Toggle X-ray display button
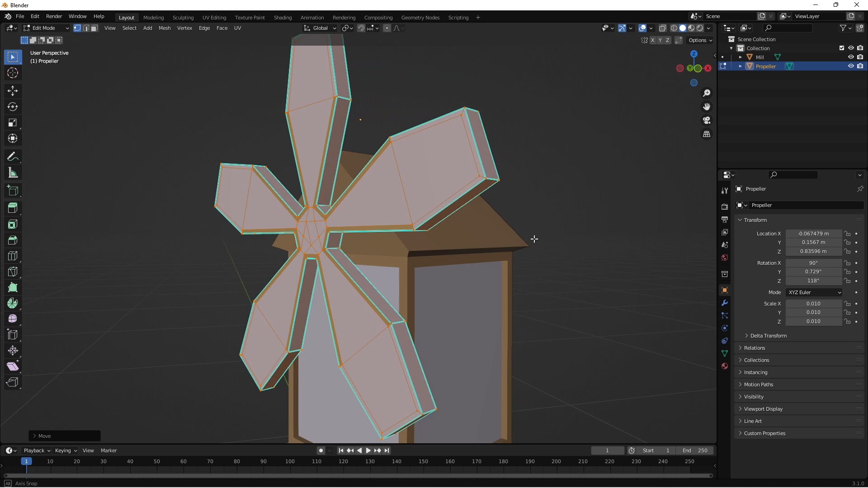868x488 pixels. 663,28
